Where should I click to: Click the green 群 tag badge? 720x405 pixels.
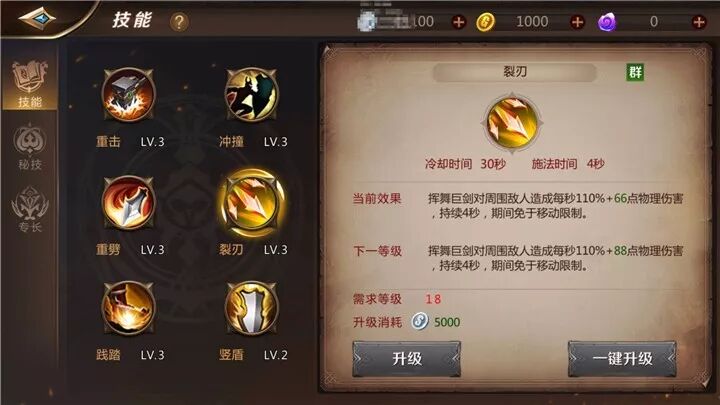point(636,72)
